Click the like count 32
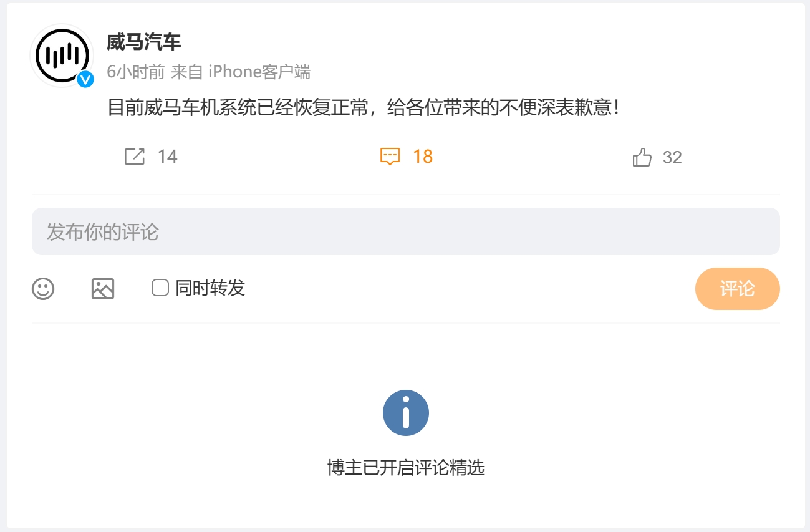Viewport: 810px width, 532px height. point(672,157)
